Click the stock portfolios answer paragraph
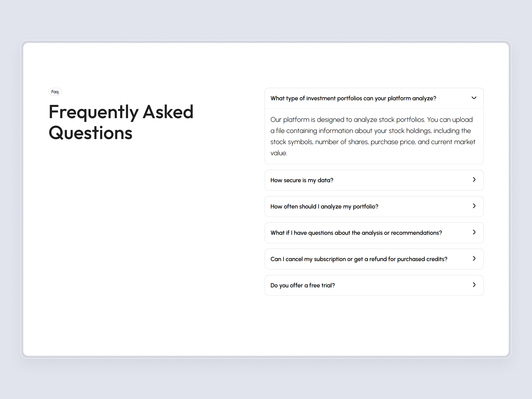This screenshot has height=399, width=532. 372,136
